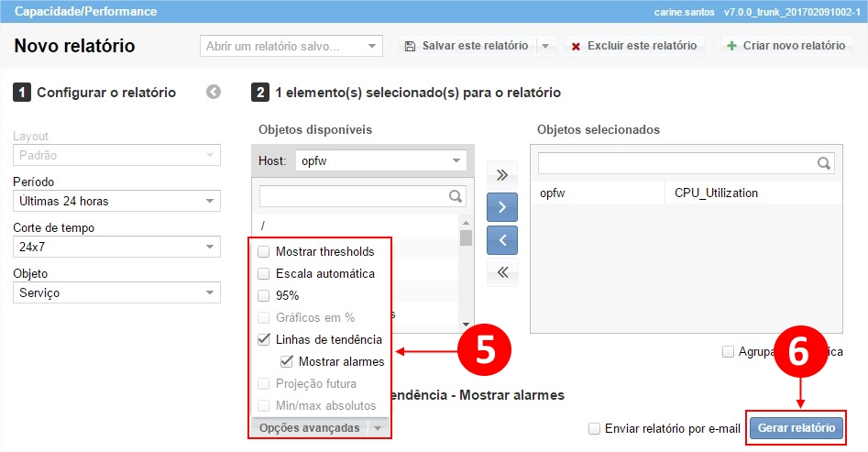This screenshot has height=452, width=868.
Task: Click the add selected object right-arrow button
Action: coord(501,207)
